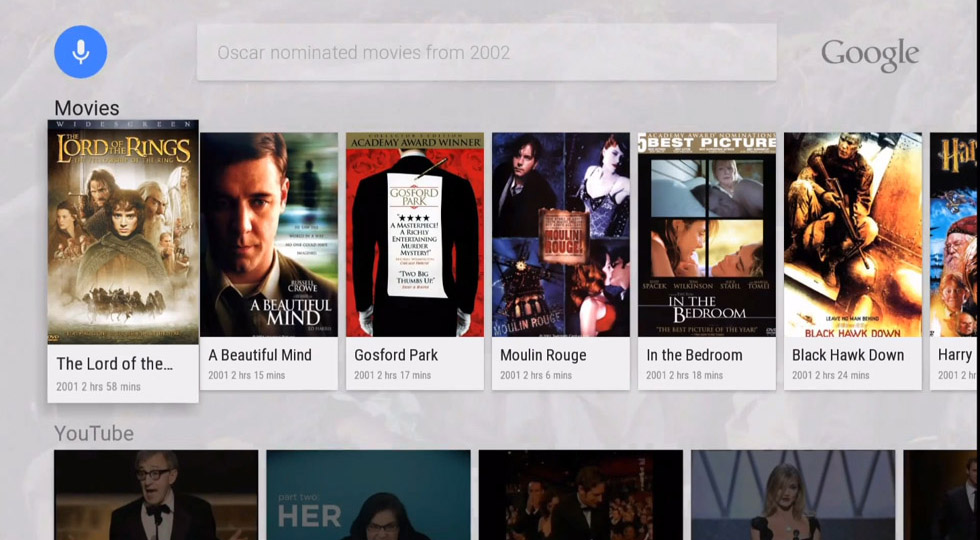Viewport: 980px width, 540px height.
Task: Select the partially visible Harry Potter poster
Action: tap(955, 234)
